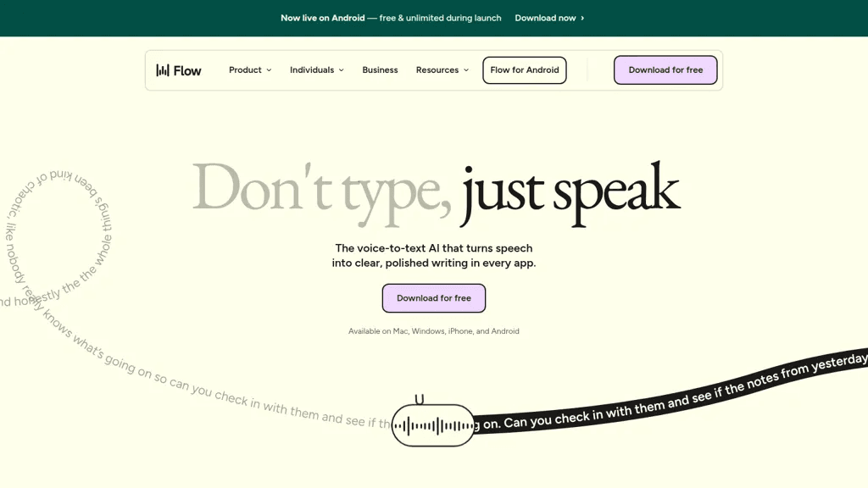Click the Flow wordmark in the navbar
Image resolution: width=868 pixels, height=488 pixels.
[x=187, y=71]
